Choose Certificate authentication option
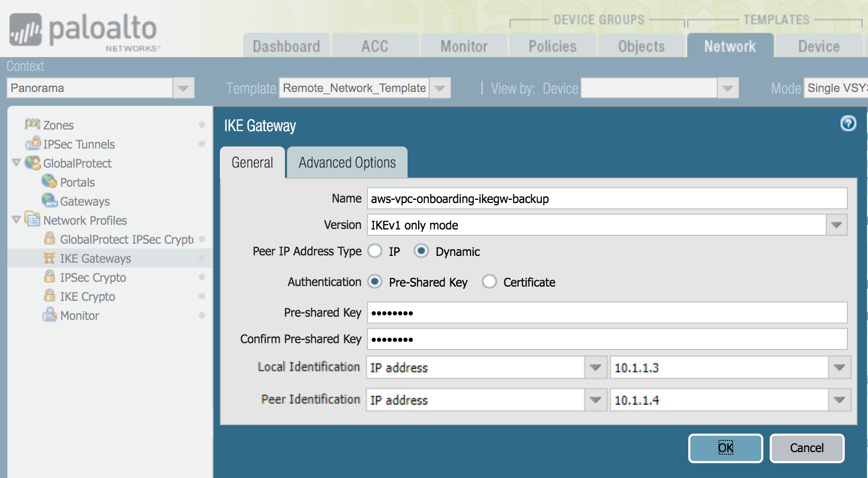The image size is (868, 478). (489, 282)
